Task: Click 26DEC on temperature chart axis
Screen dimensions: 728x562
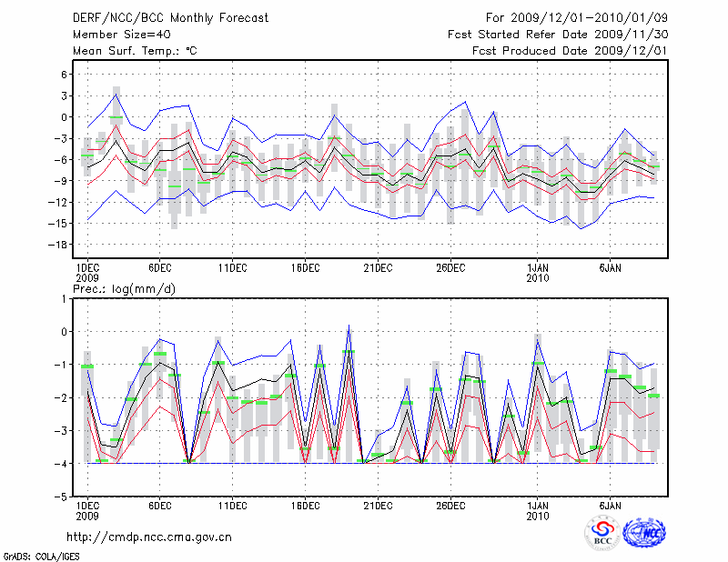Action: coord(450,267)
